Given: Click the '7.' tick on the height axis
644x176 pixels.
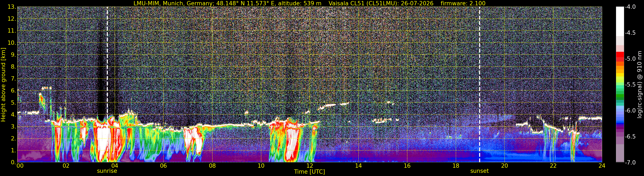Looking at the screenshot, I should [x=13, y=79].
